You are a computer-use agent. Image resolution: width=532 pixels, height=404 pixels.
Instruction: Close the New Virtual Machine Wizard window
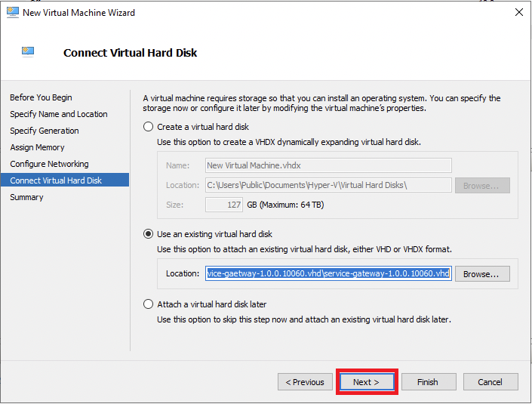(x=518, y=13)
